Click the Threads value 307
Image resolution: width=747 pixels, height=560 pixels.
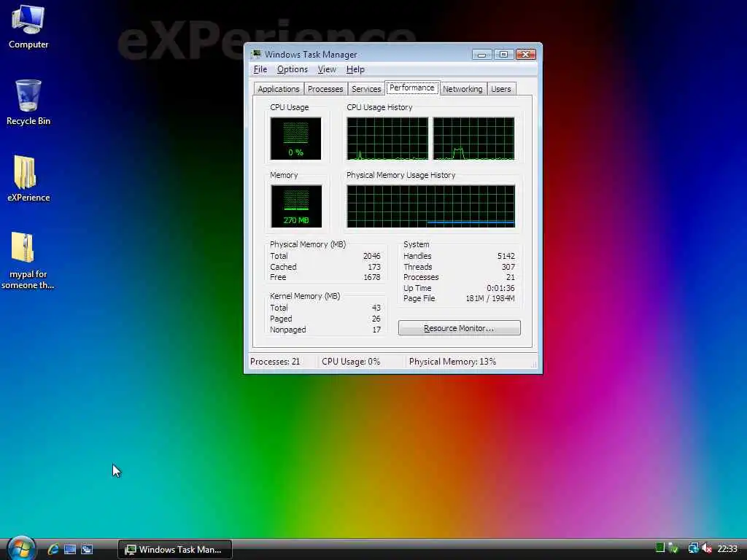coord(508,267)
